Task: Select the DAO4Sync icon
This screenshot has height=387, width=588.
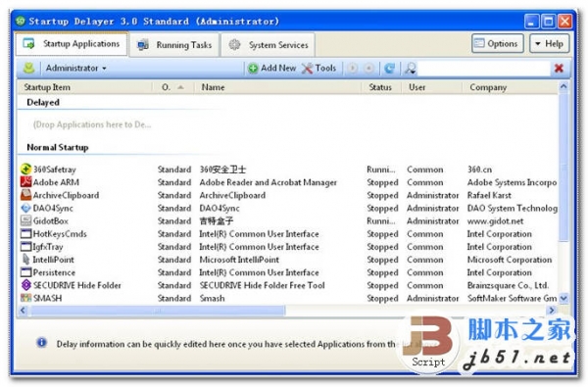Action: click(25, 208)
